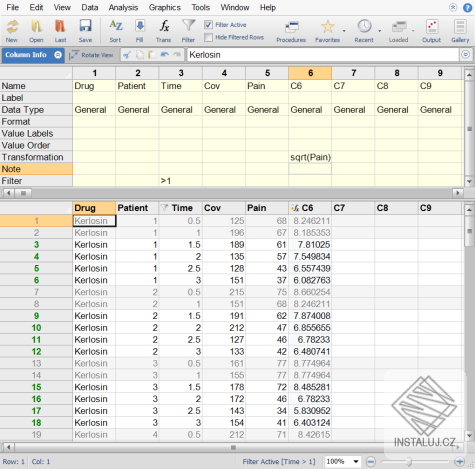Click the blue help question mark icon
Image resolution: width=475 pixels, height=469 pixels.
[467, 7]
